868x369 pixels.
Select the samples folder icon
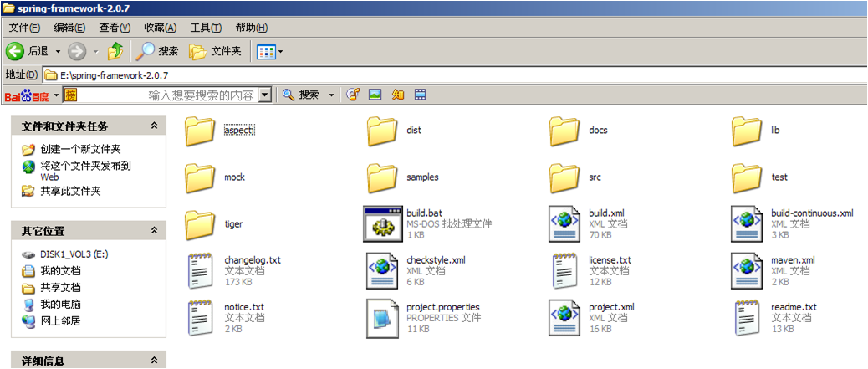tap(382, 178)
